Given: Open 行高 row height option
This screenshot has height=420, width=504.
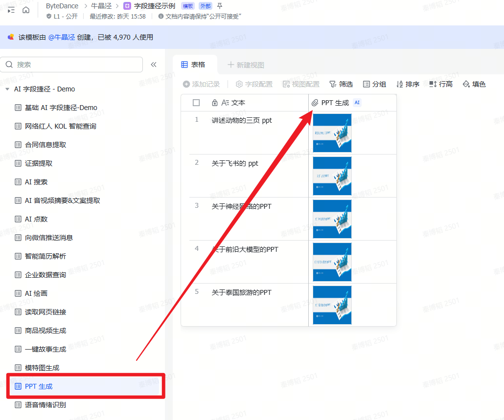Looking at the screenshot, I should pyautogui.click(x=441, y=84).
